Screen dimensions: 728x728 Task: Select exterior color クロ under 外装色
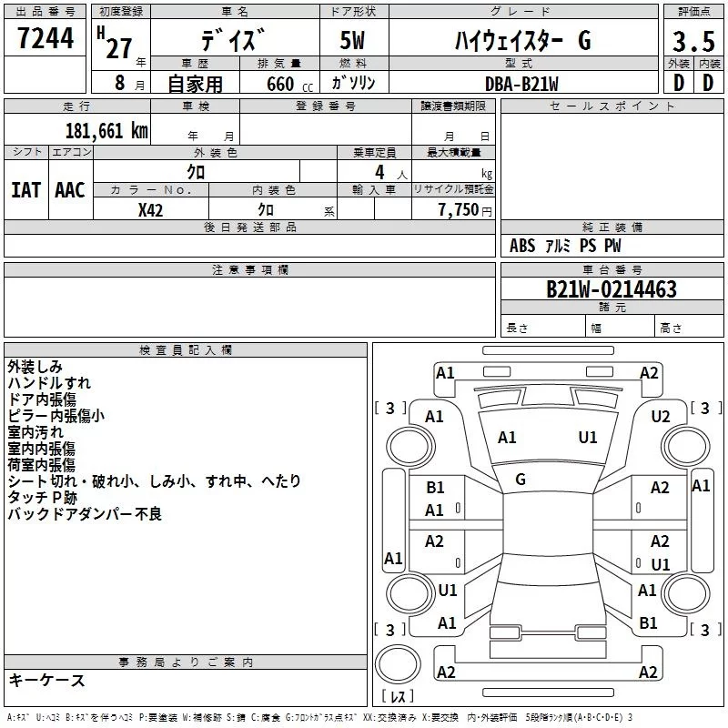coord(196,172)
